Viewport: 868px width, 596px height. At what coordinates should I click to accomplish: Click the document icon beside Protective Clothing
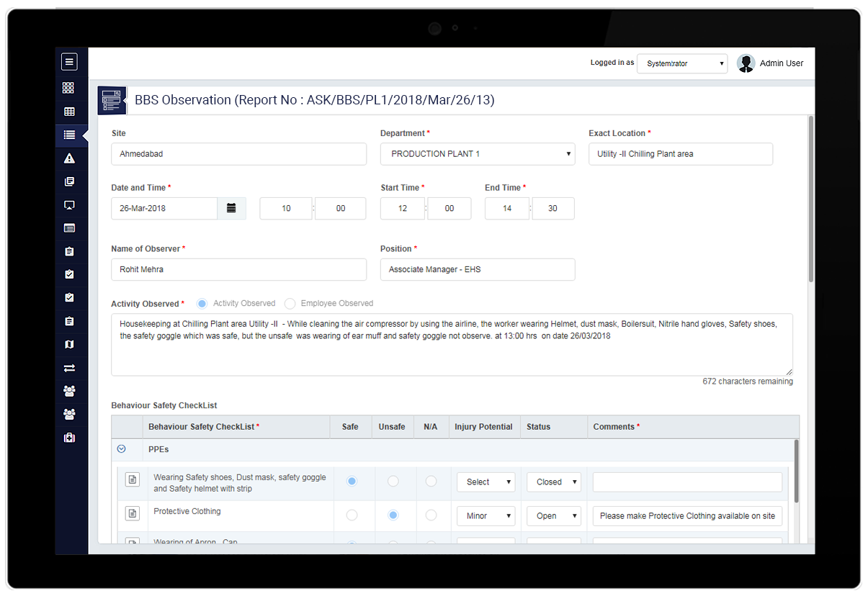click(x=132, y=513)
